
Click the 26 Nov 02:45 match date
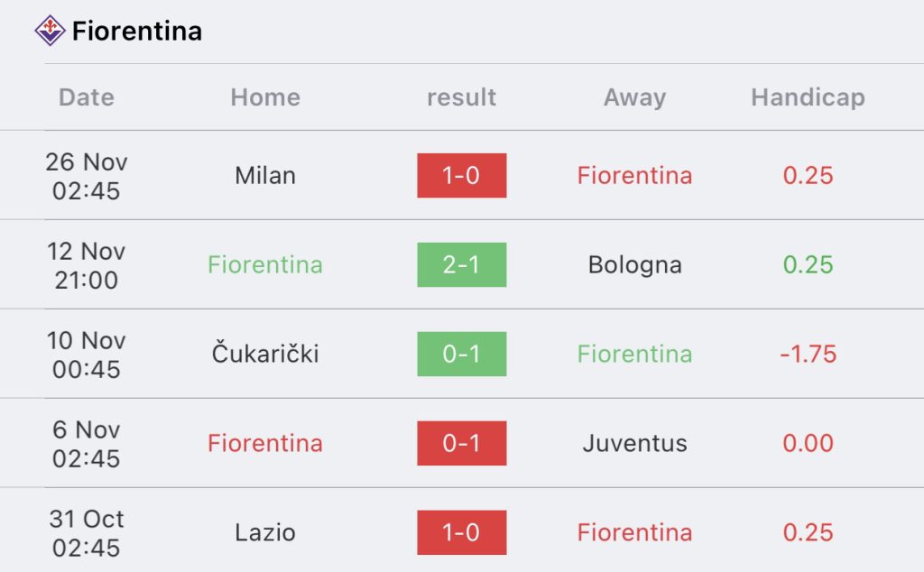point(87,176)
